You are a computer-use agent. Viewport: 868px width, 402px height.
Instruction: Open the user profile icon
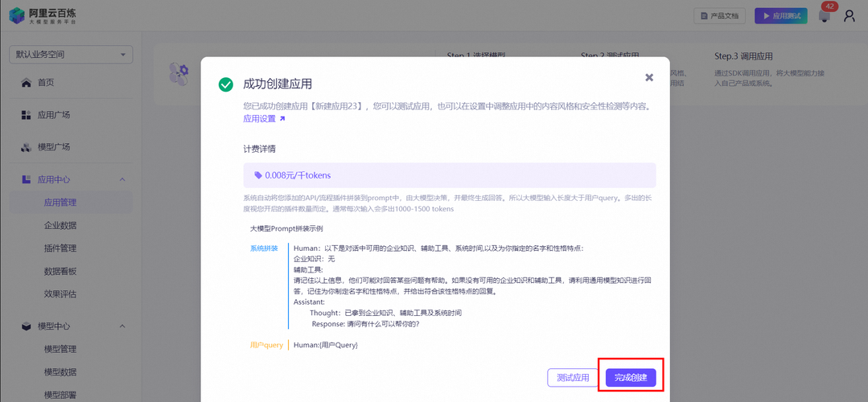point(849,16)
